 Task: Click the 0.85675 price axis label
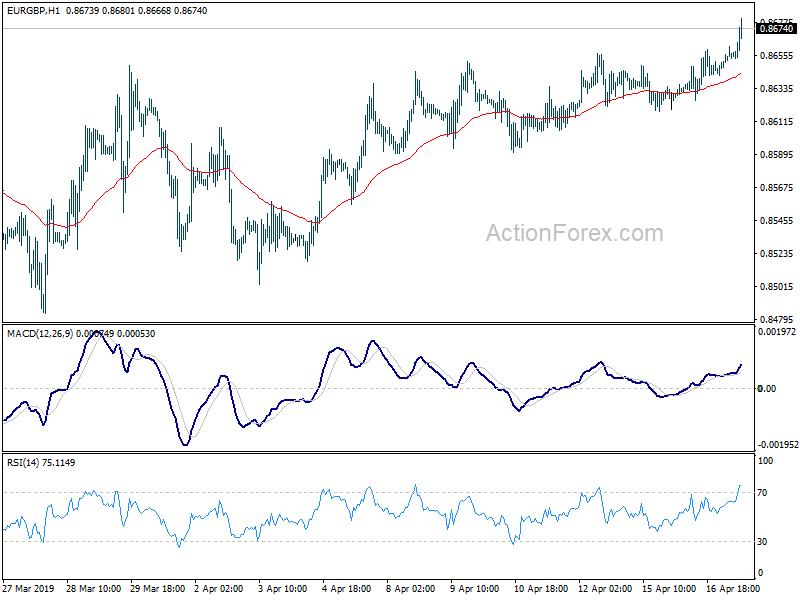777,188
